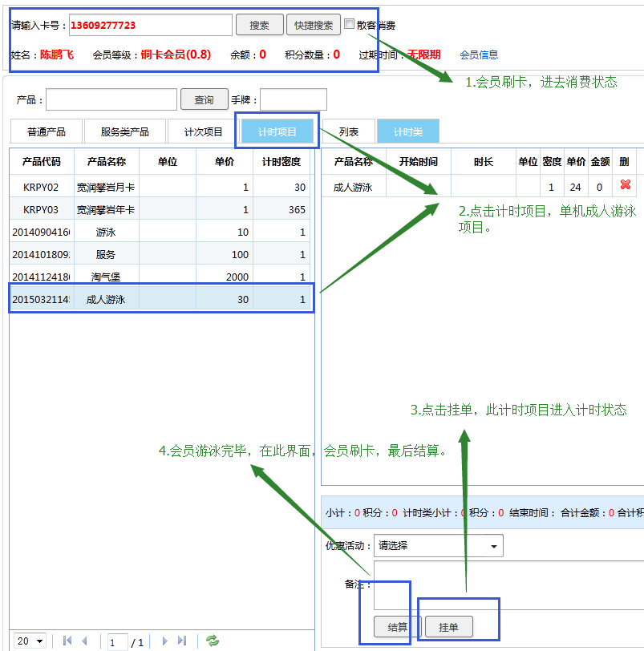
Task: Toggle the 散客消费 checkbox
Action: 350,24
